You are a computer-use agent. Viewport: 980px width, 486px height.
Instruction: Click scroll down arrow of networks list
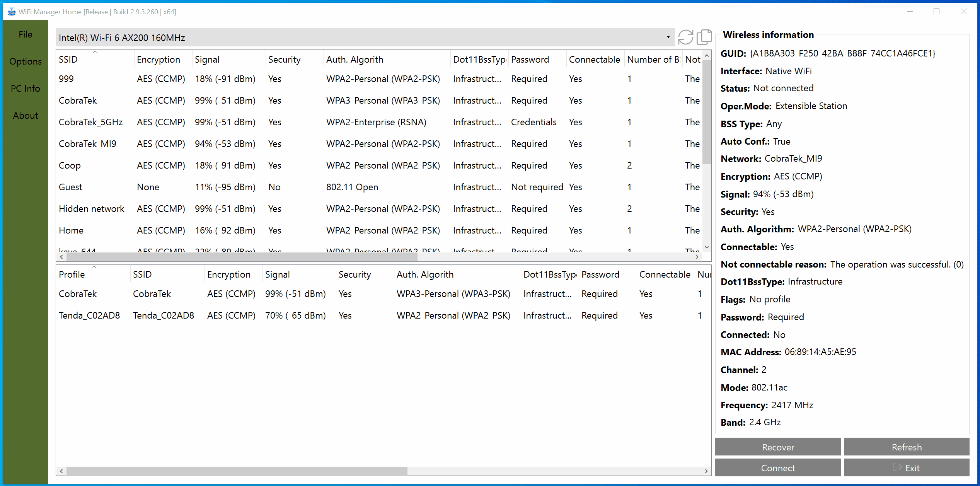coord(706,247)
